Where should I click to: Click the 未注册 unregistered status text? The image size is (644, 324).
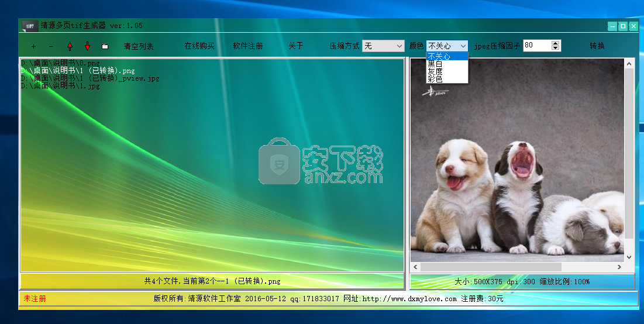point(35,298)
